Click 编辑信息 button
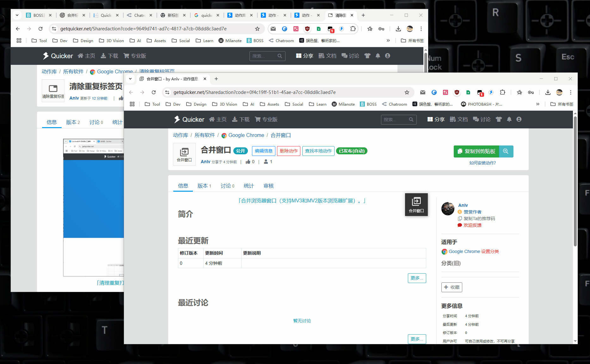Image resolution: width=590 pixels, height=364 pixels. coord(264,151)
